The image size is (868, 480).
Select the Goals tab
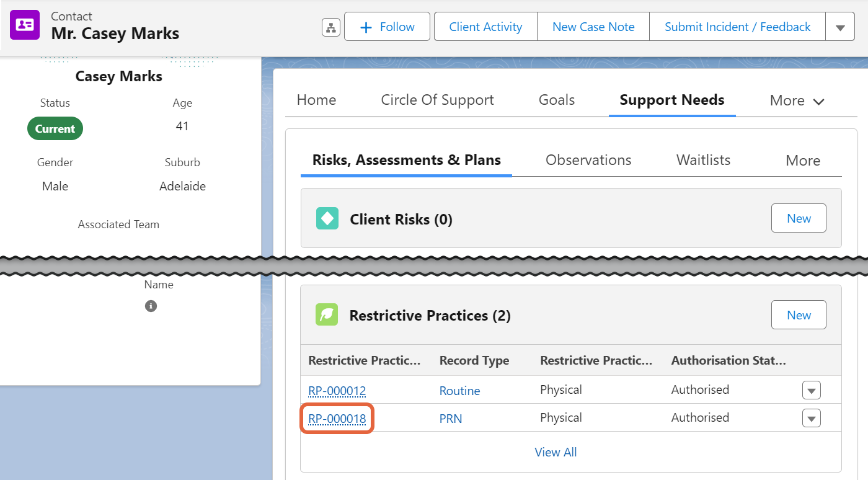[x=556, y=100]
